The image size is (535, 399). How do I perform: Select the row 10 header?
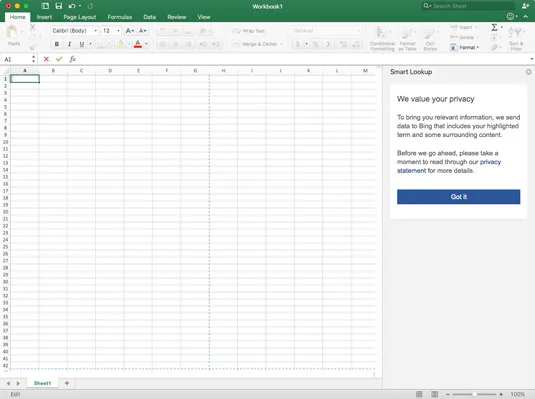pyautogui.click(x=5, y=142)
